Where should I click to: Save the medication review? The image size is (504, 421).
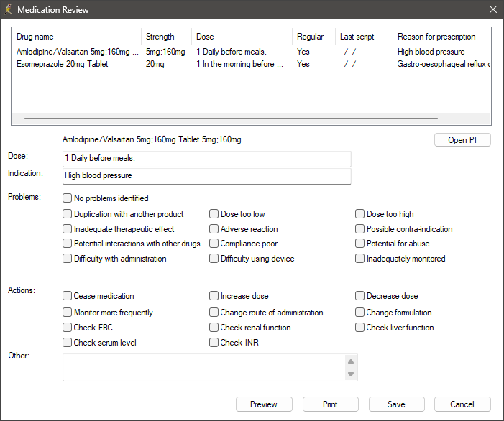click(x=396, y=404)
